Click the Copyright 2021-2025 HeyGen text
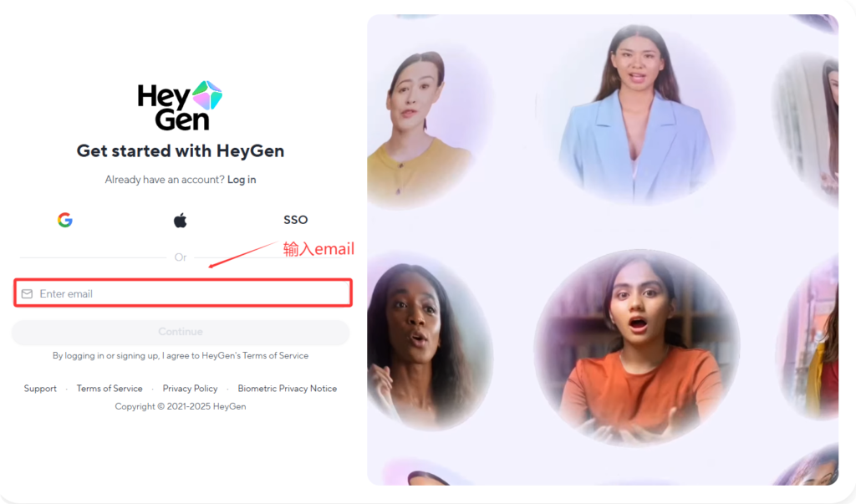Screen dimensions: 856x504 pyautogui.click(x=181, y=406)
